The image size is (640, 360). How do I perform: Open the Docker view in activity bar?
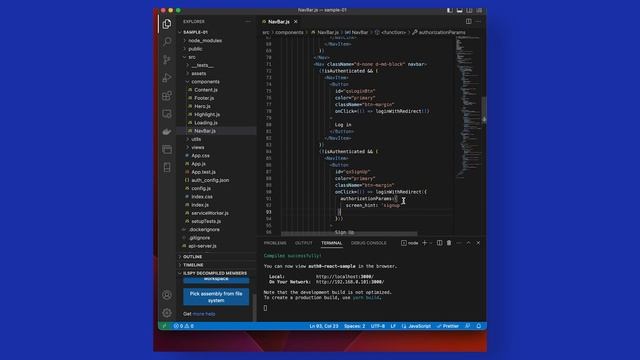pyautogui.click(x=167, y=131)
